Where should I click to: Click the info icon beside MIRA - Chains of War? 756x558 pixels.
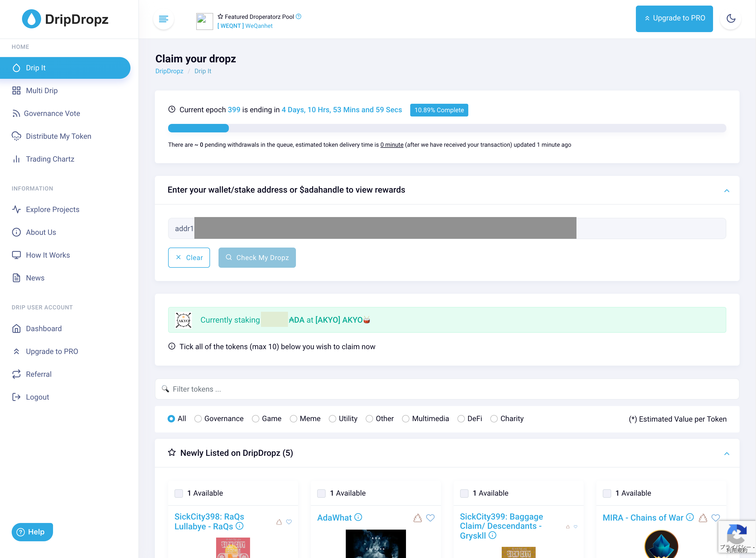[x=690, y=517]
